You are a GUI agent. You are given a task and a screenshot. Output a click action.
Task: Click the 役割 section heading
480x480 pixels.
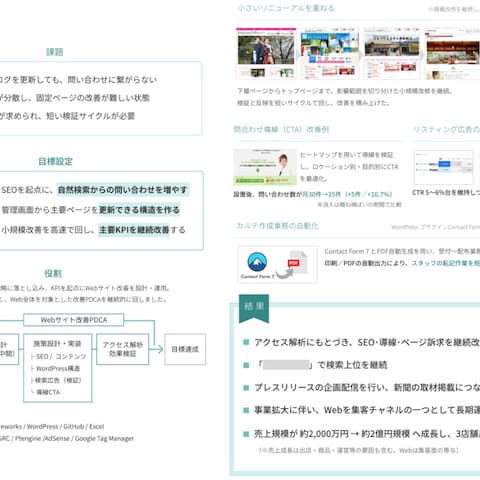pos(53,274)
